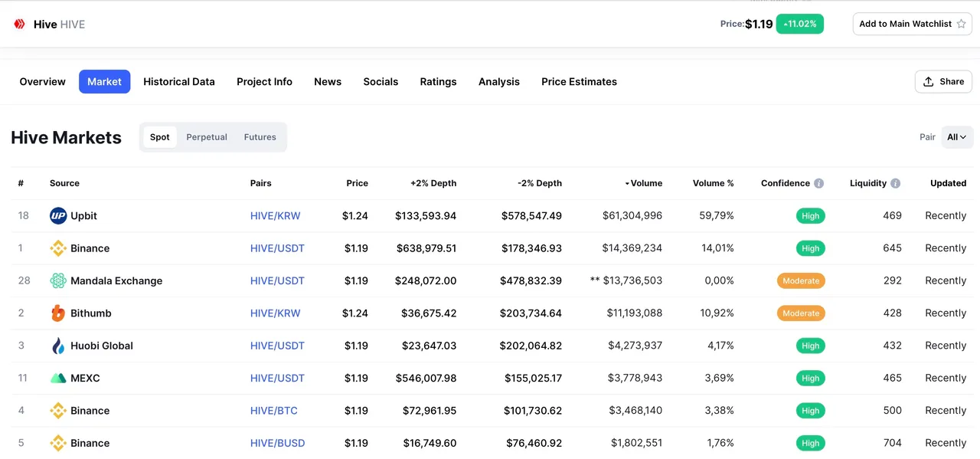Open MEXC HIVE/USDT pair link
Viewport: 980px width, 459px height.
tap(277, 378)
